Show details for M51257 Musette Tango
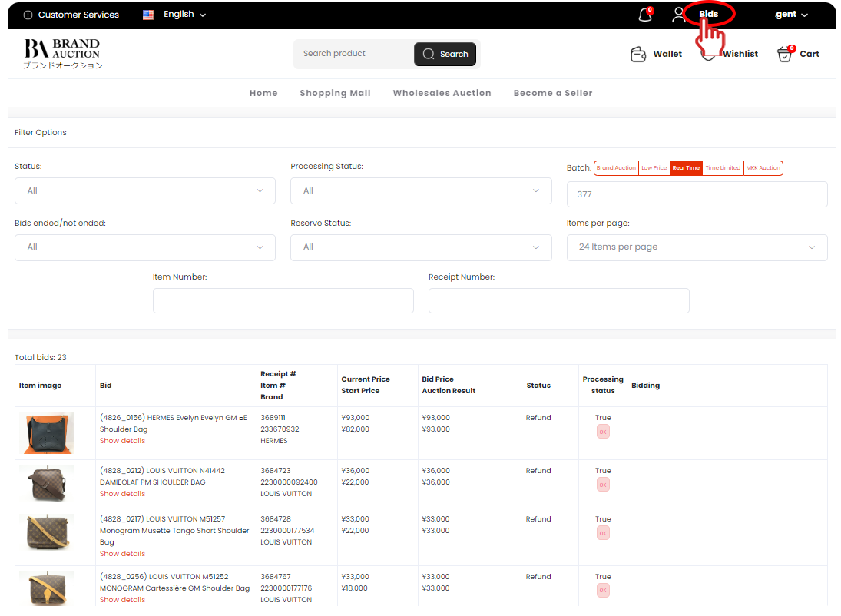 click(122, 554)
